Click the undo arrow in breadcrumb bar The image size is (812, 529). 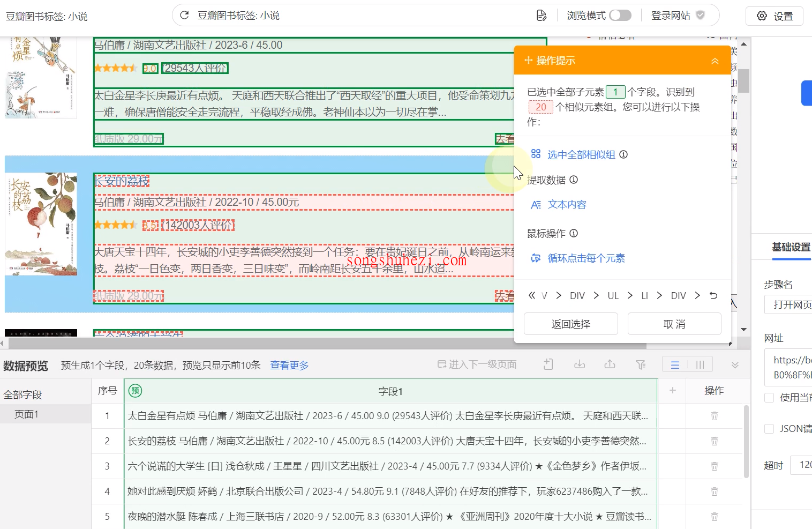pos(713,295)
